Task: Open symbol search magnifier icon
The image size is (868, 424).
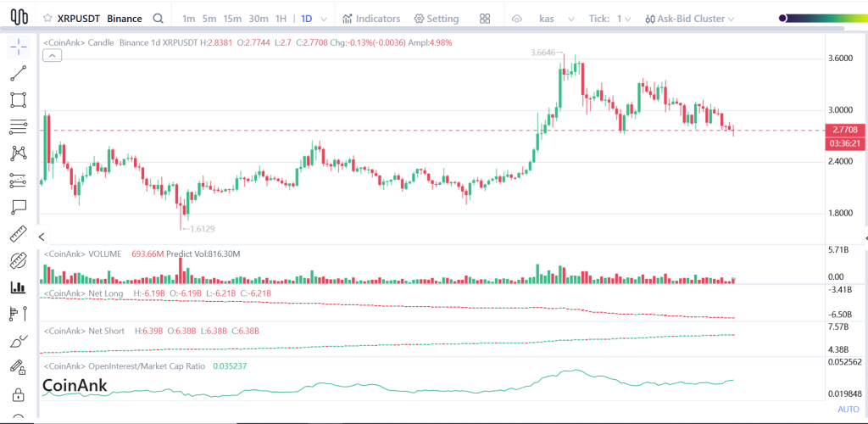Action: coord(158,19)
